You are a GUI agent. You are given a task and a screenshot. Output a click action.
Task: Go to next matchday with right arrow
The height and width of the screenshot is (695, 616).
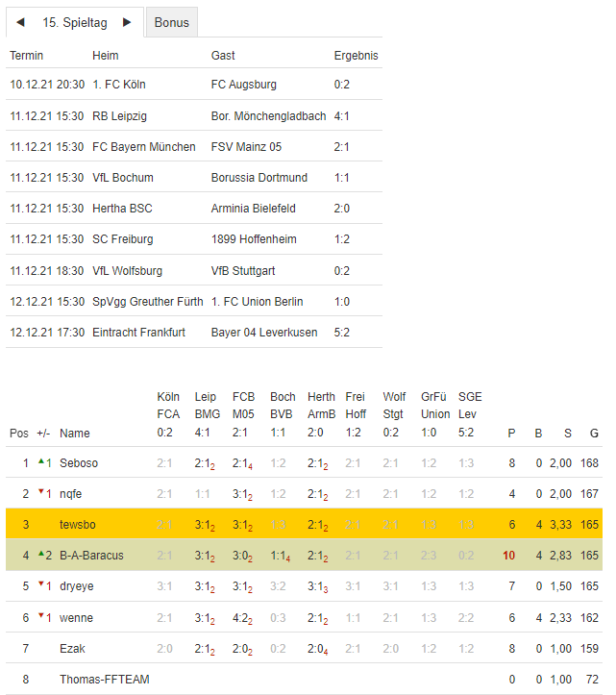point(127,22)
